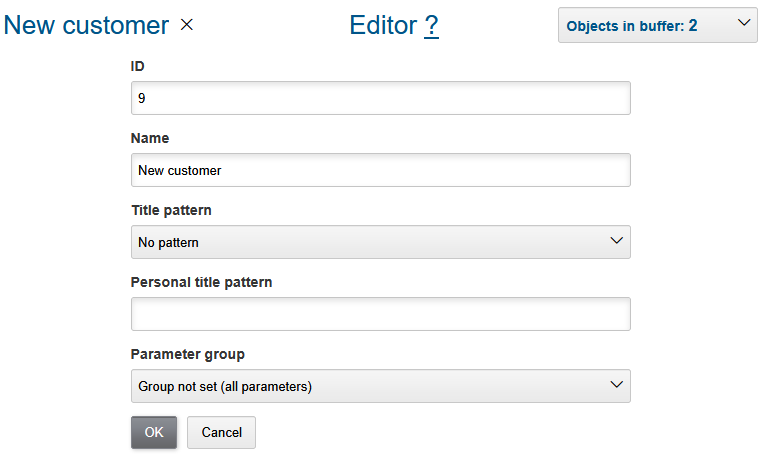Click the Editor heading text
Viewport: 763px width, 461px height.
point(383,26)
